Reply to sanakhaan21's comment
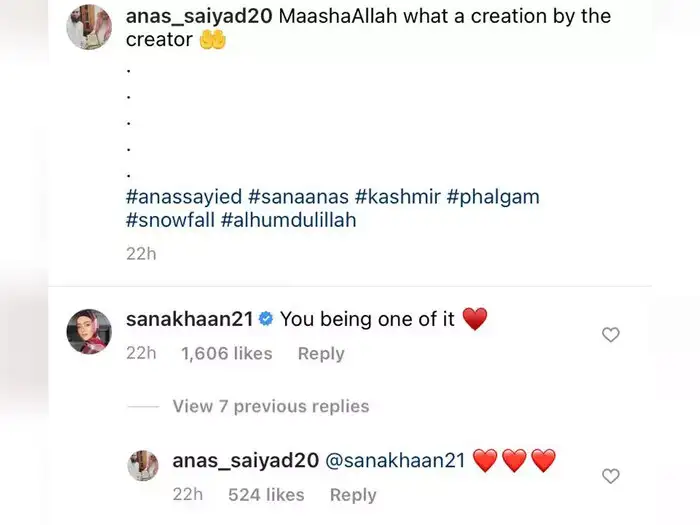The height and width of the screenshot is (525, 700). pyautogui.click(x=320, y=354)
